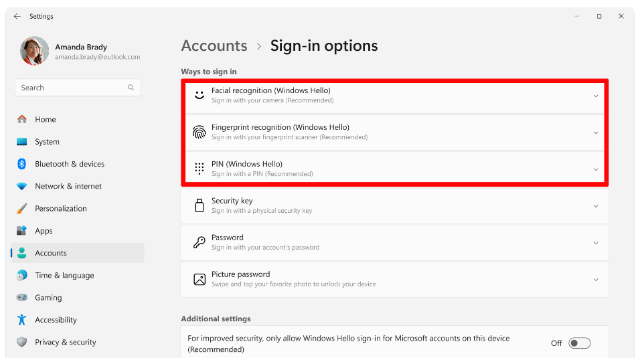Viewport: 644px width, 358px height.
Task: Click the Accounts breadcrumb link
Action: (x=214, y=46)
